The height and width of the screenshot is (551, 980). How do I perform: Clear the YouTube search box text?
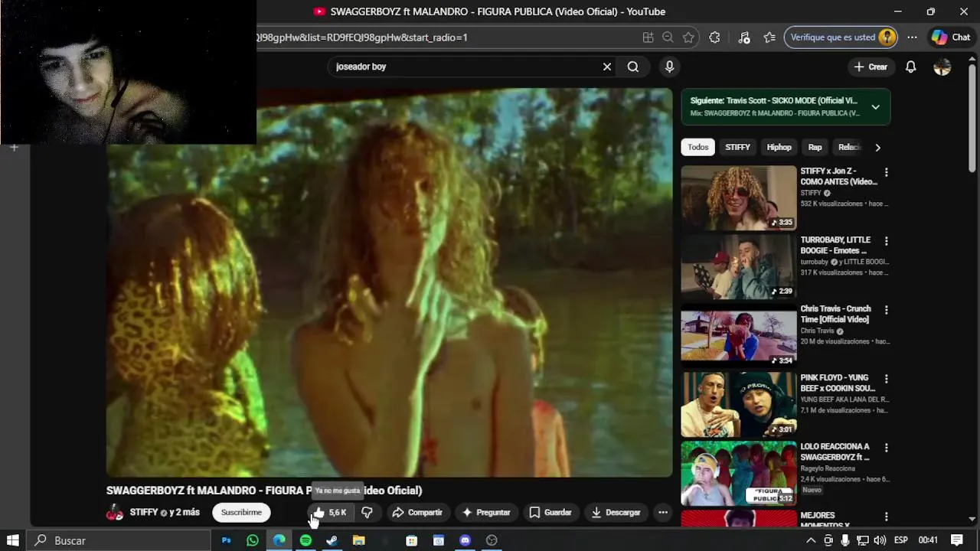point(607,67)
